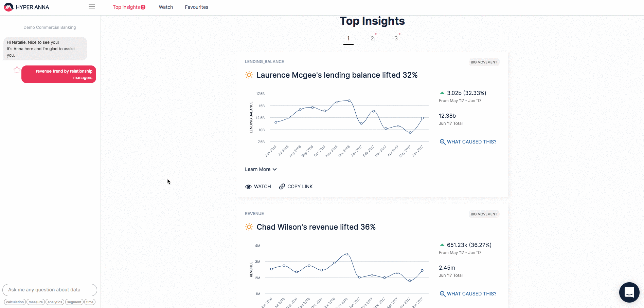Click the Hyper Anna logo icon
Screen dimensions: 644x308
tap(8, 7)
